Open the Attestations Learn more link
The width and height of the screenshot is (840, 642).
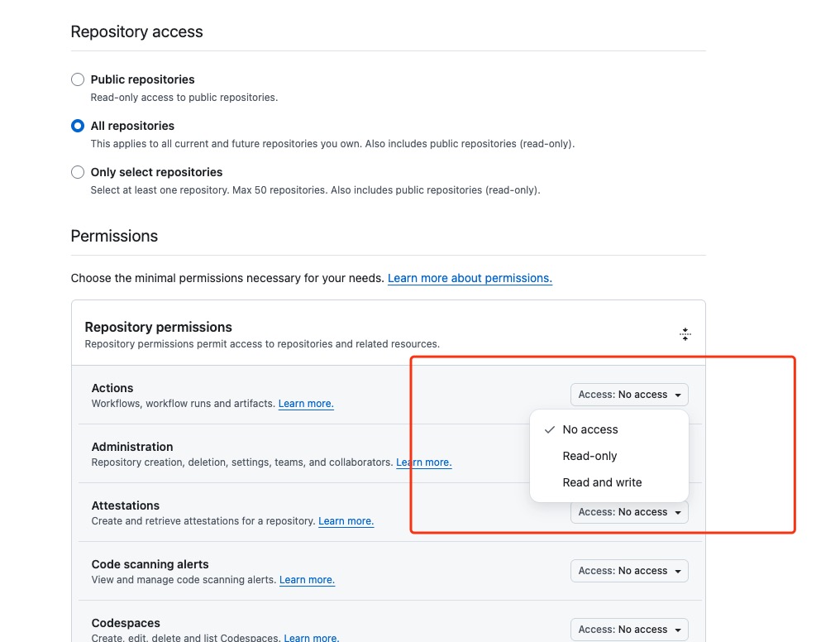coord(346,521)
